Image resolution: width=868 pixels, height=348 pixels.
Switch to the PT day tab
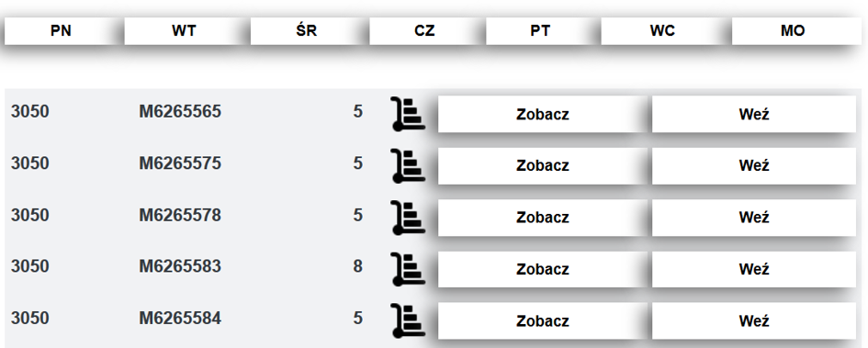pyautogui.click(x=540, y=31)
